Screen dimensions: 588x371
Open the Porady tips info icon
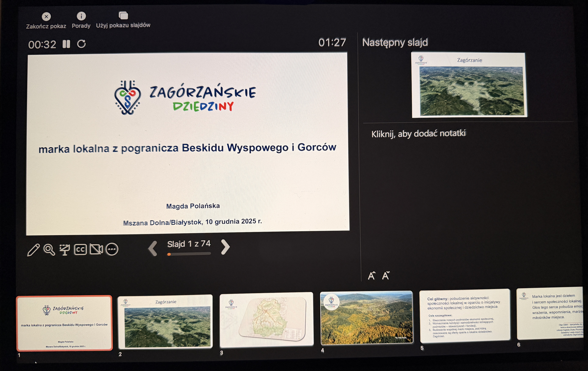click(81, 16)
